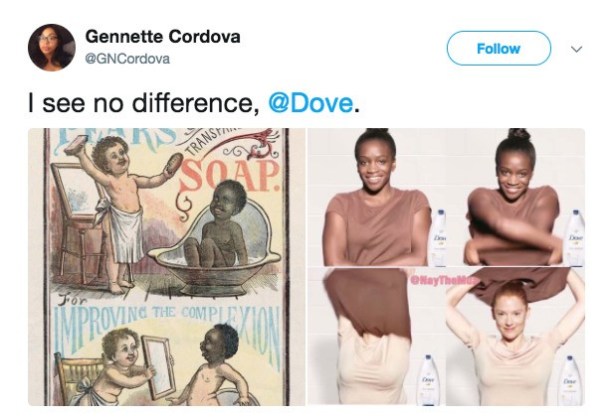This screenshot has height=417, width=614.
Task: Click Gennette Cordova's profile avatar
Action: coord(51,48)
